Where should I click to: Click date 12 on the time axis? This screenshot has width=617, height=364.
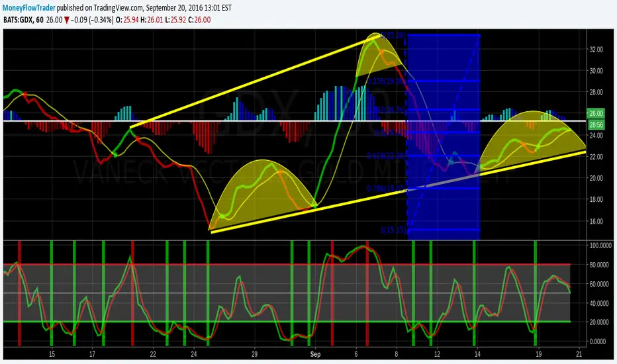coord(437,354)
